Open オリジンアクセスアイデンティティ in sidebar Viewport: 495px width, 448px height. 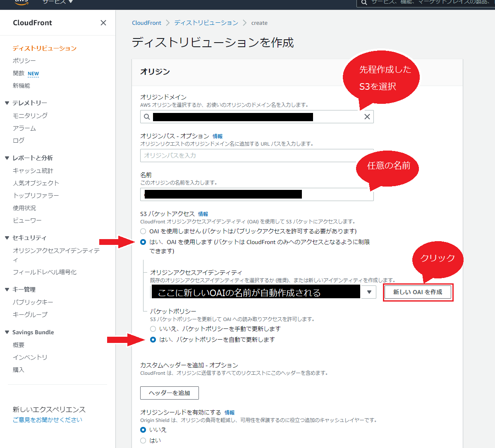pos(56,255)
